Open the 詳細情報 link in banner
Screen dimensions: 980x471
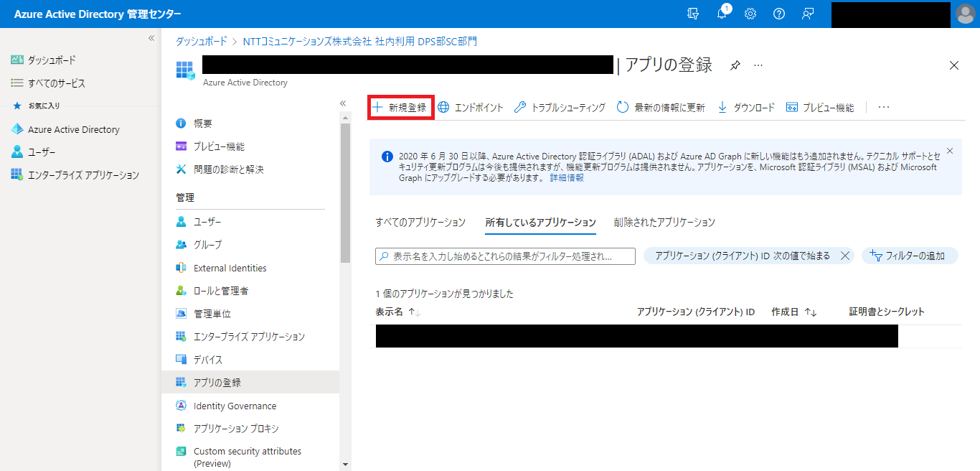coord(567,178)
